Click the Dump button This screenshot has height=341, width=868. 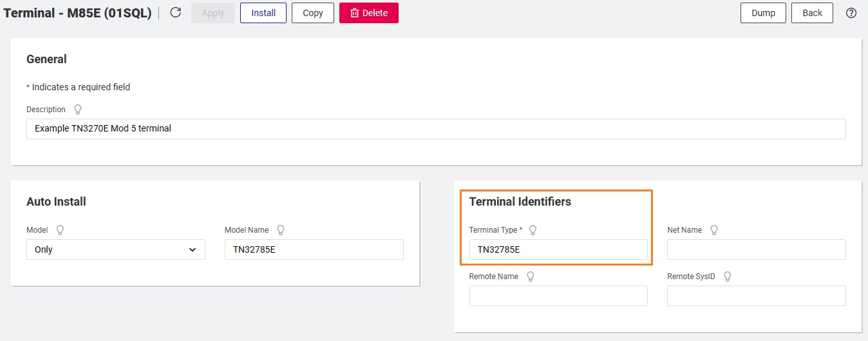tap(763, 13)
